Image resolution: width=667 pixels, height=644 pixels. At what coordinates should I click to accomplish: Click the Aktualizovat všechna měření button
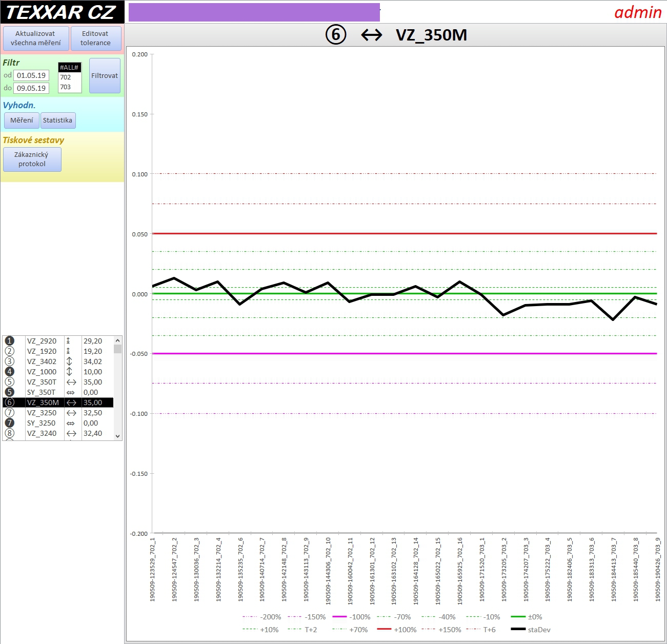pos(36,38)
